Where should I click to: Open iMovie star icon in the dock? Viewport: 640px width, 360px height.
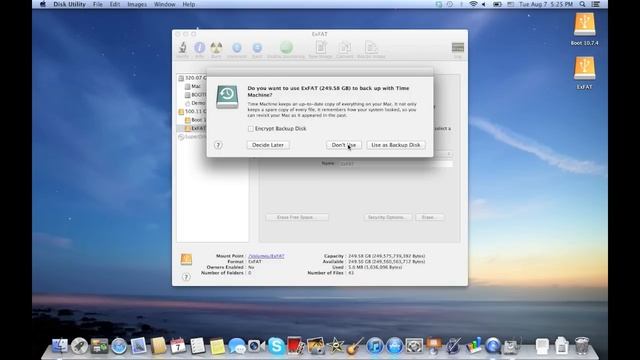336,346
